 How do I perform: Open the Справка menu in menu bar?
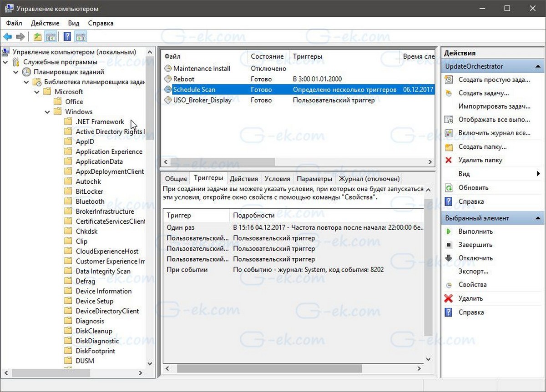(101, 23)
